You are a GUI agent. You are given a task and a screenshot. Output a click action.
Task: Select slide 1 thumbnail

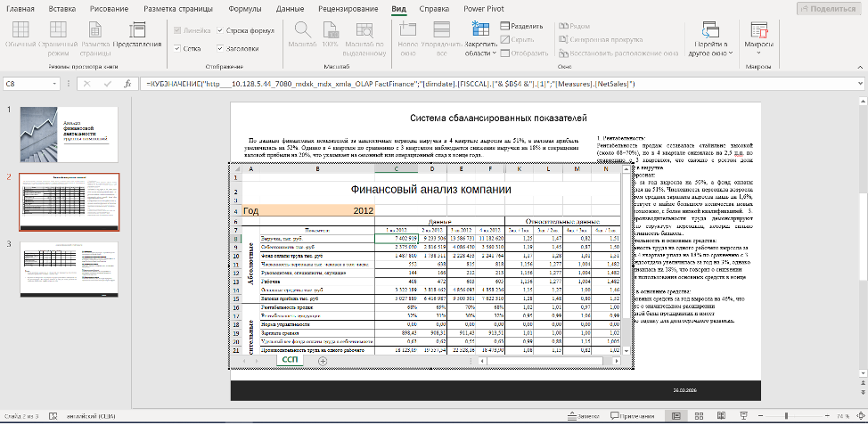69,133
